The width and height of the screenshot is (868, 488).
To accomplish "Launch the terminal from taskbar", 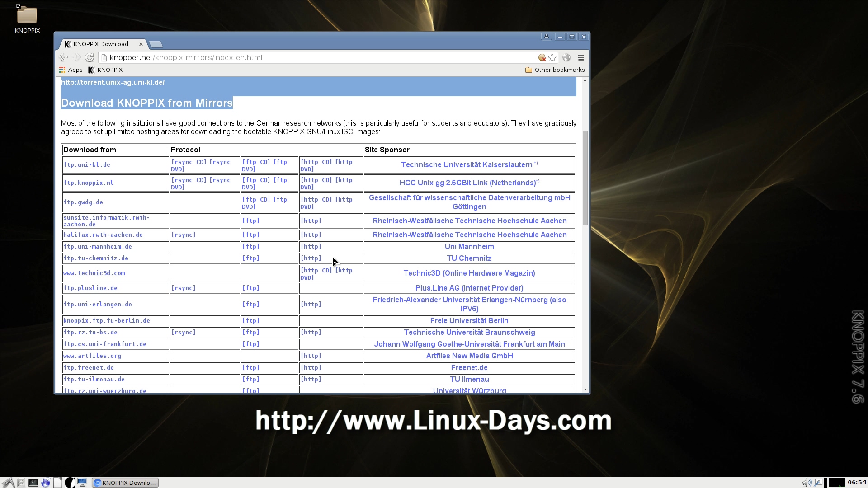I will [33, 483].
